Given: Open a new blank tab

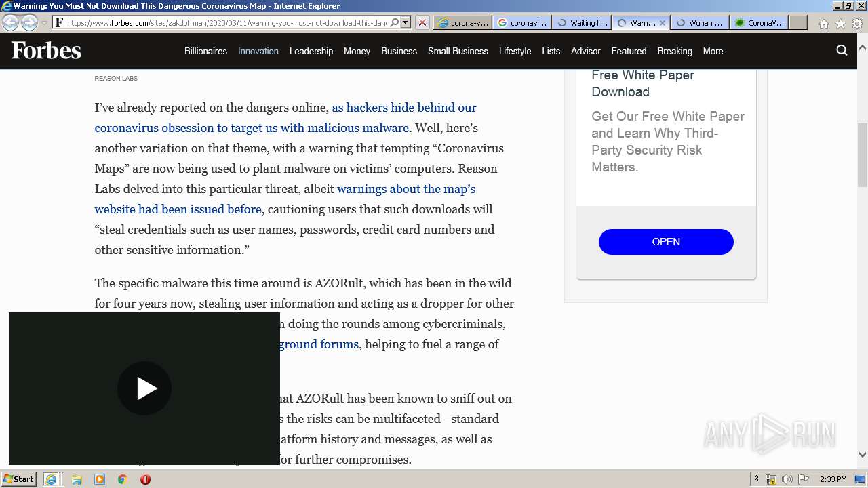Looking at the screenshot, I should [798, 22].
